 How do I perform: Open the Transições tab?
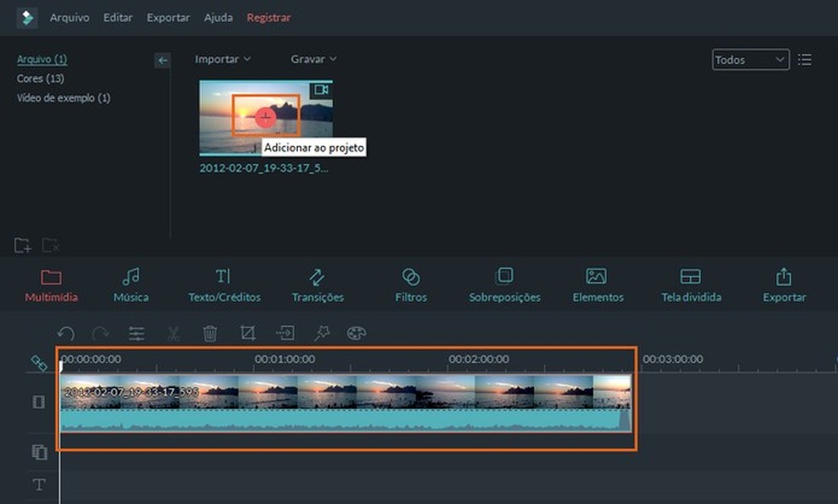(x=317, y=286)
